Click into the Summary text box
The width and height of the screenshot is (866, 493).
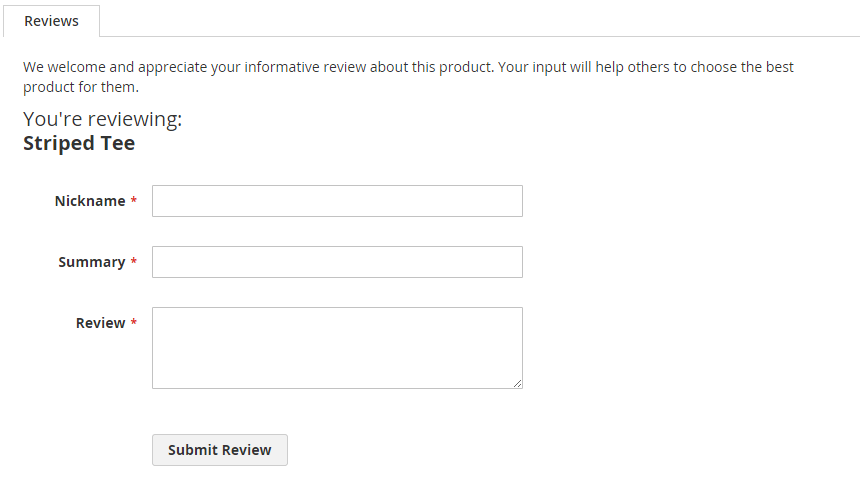pos(337,262)
